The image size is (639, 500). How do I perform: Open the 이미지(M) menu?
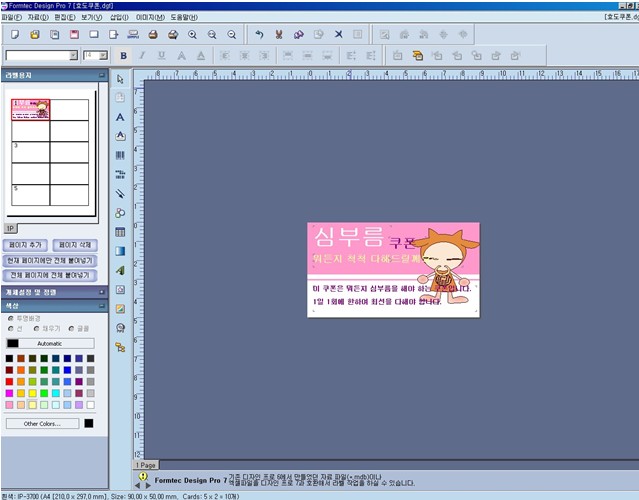pyautogui.click(x=150, y=17)
